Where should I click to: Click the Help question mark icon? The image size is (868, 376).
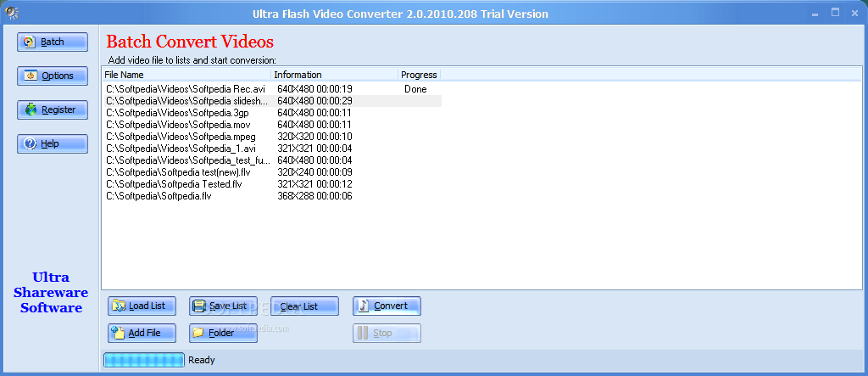click(31, 143)
